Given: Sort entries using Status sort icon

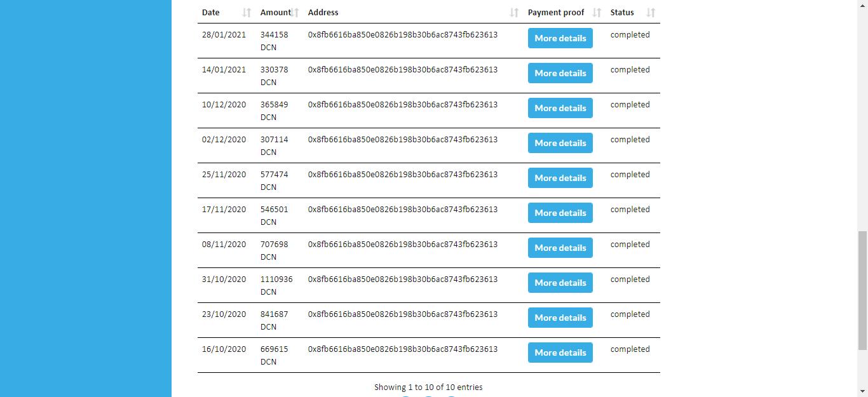Looking at the screenshot, I should click(x=651, y=13).
